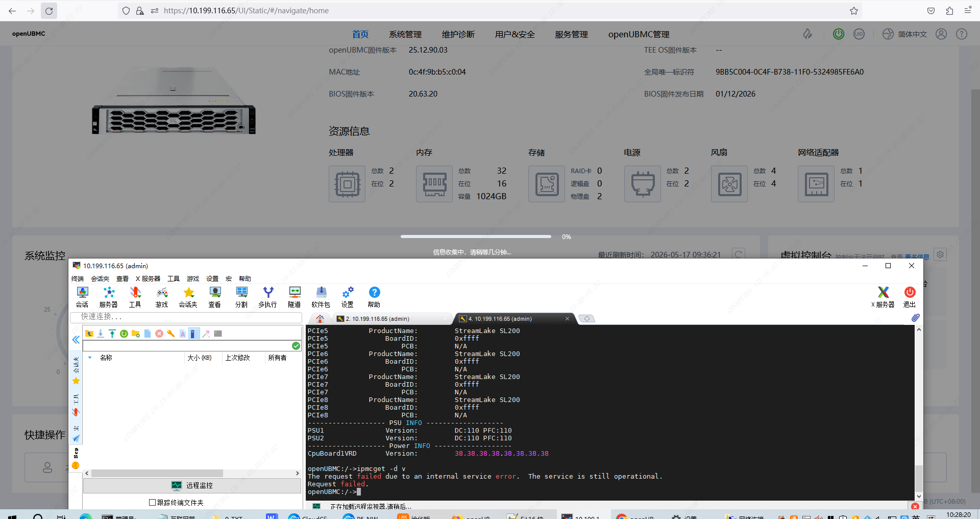
Task: Open the 服务管理 navigation tab
Action: tap(572, 34)
